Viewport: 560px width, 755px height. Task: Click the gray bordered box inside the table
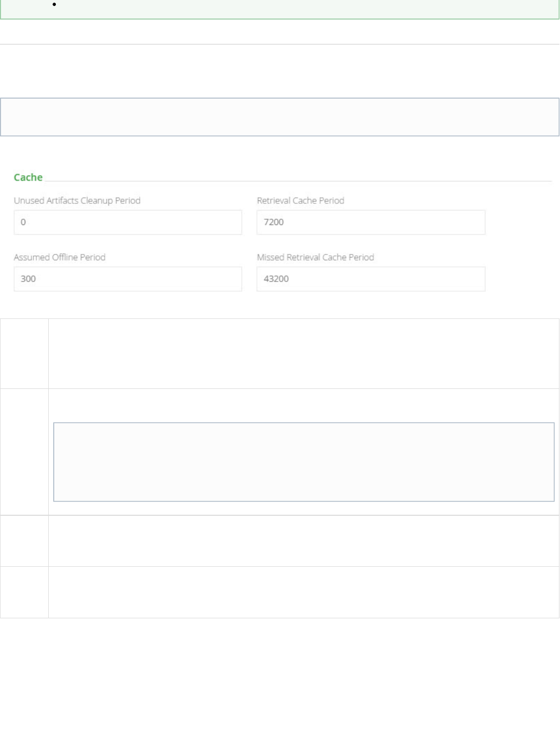(304, 462)
